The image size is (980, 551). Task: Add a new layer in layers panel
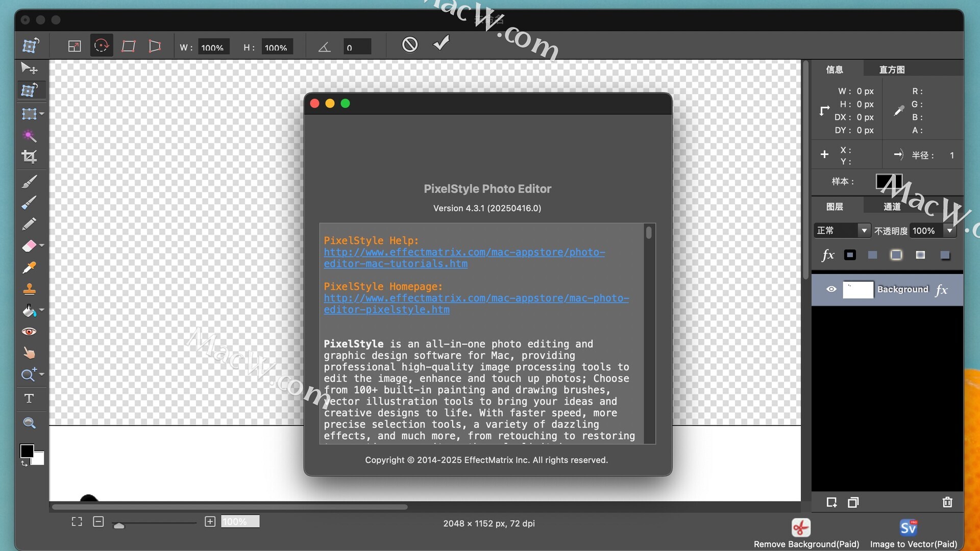click(831, 503)
